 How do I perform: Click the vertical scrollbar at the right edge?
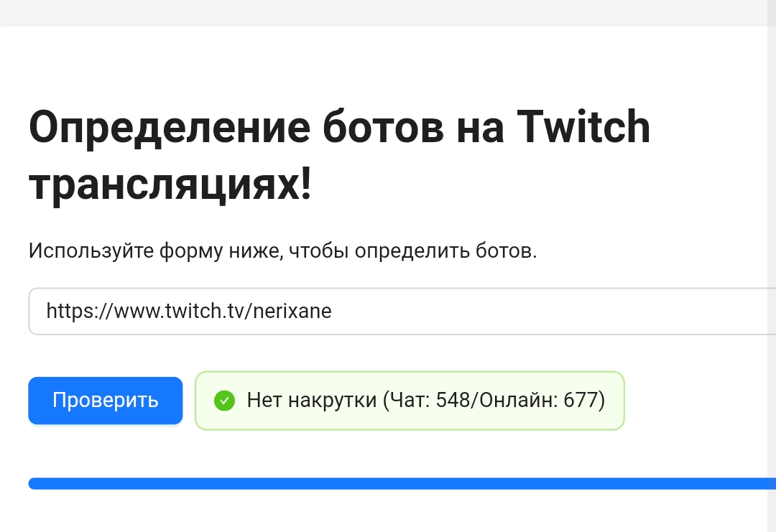[771, 266]
